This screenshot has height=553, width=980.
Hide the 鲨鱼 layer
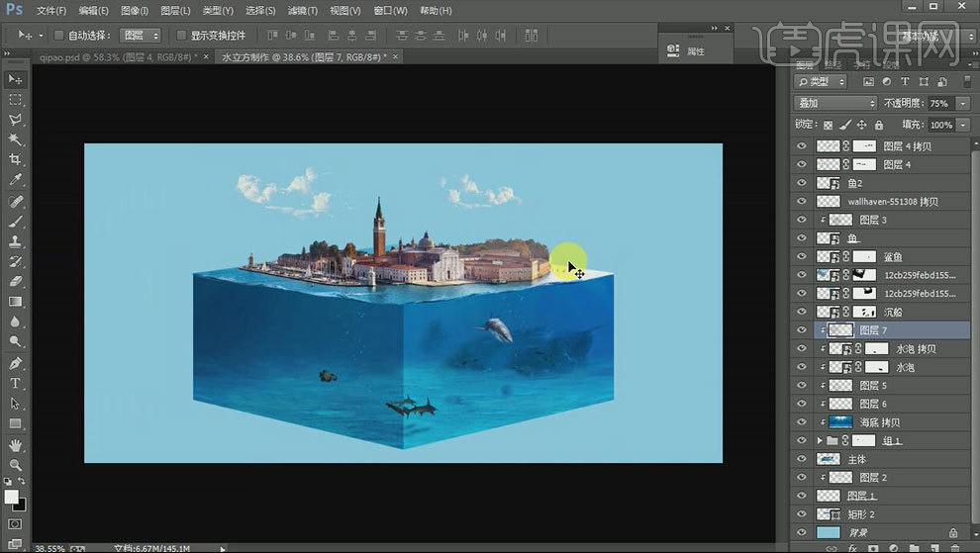[x=802, y=257]
